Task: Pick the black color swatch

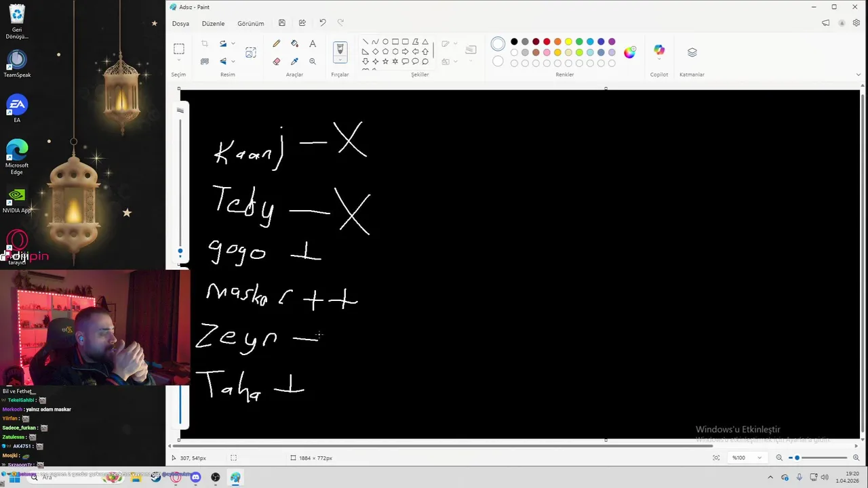Action: tap(514, 41)
